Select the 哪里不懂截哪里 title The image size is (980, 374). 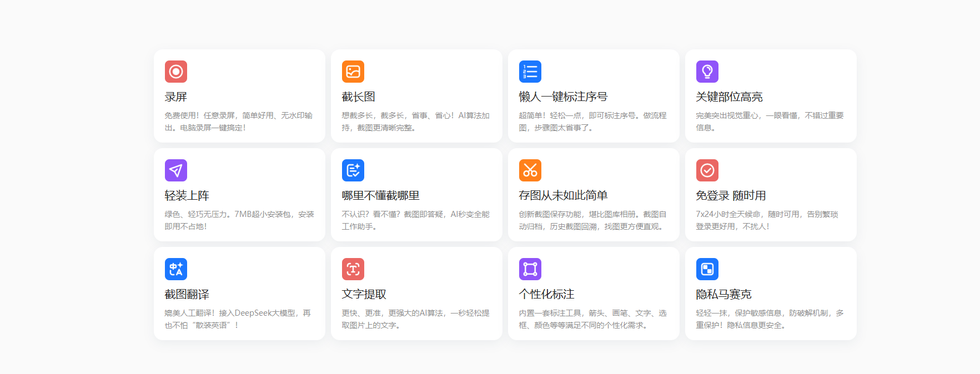click(380, 196)
